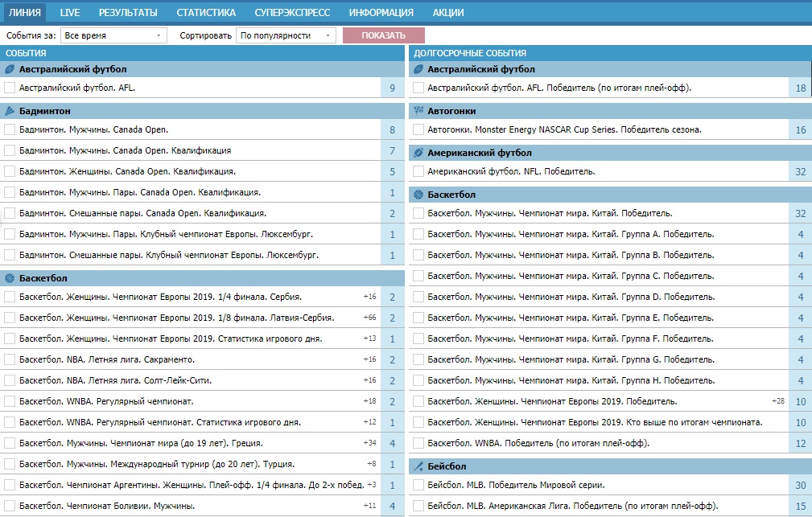812x517 pixels.
Task: Click the ПОКАЗАТЬ button
Action: 383,35
